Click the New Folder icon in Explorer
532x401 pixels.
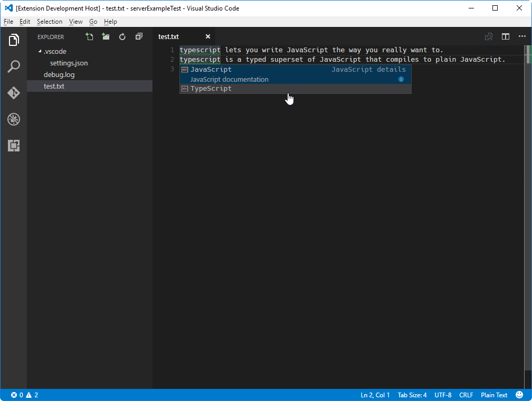(106, 36)
